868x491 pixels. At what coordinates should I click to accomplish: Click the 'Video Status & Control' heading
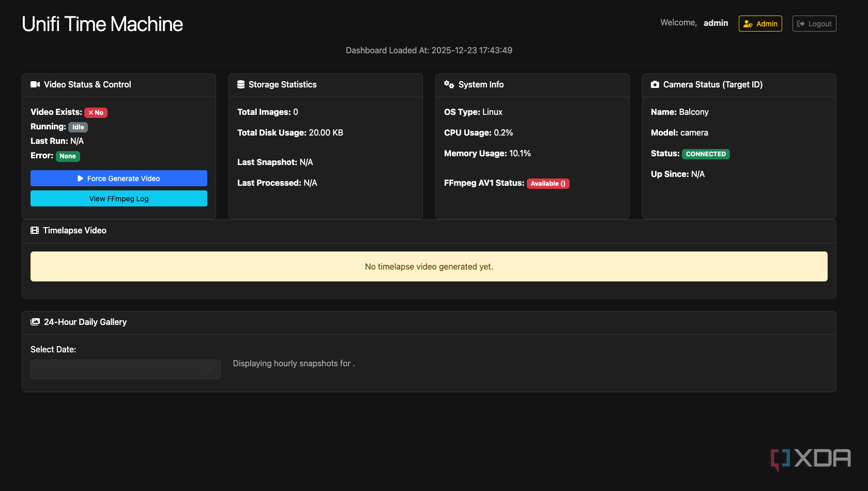(x=87, y=84)
